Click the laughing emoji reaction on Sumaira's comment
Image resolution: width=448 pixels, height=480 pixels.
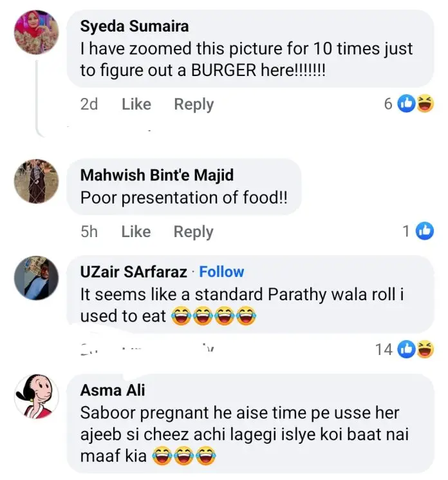(x=425, y=103)
